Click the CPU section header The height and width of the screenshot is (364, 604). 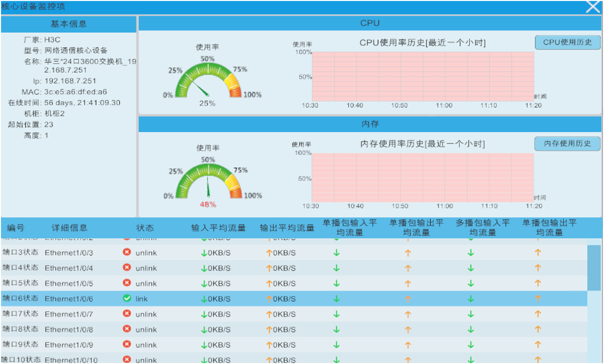click(x=370, y=23)
